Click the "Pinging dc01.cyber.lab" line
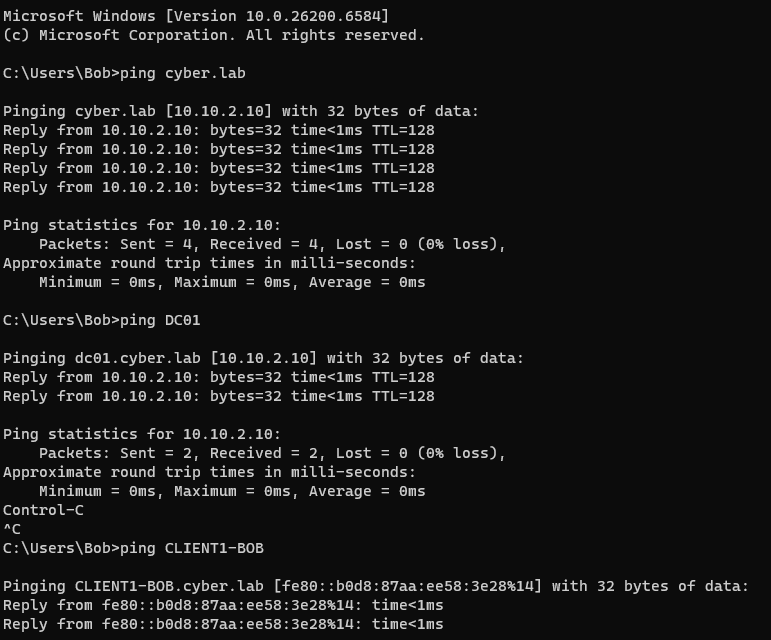The width and height of the screenshot is (771, 640). coord(263,358)
